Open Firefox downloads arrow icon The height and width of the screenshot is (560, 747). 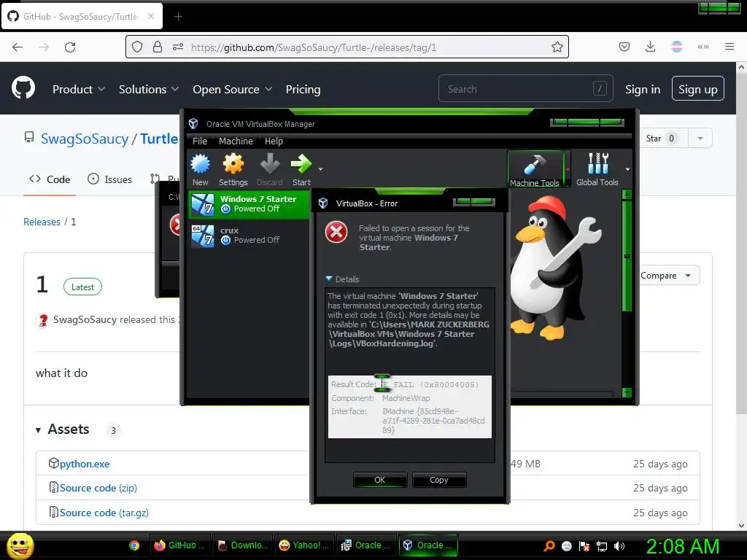pos(650,47)
